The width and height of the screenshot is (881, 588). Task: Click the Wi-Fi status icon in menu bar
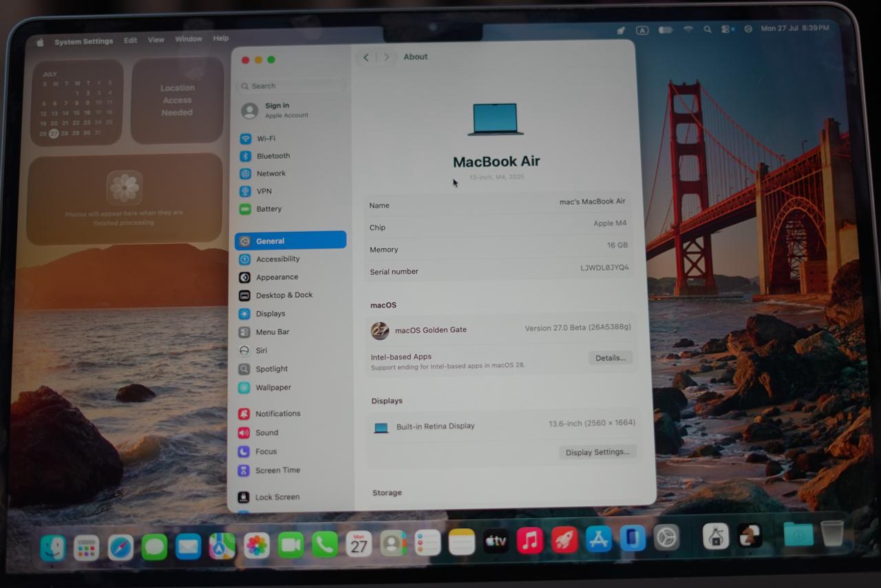688,30
